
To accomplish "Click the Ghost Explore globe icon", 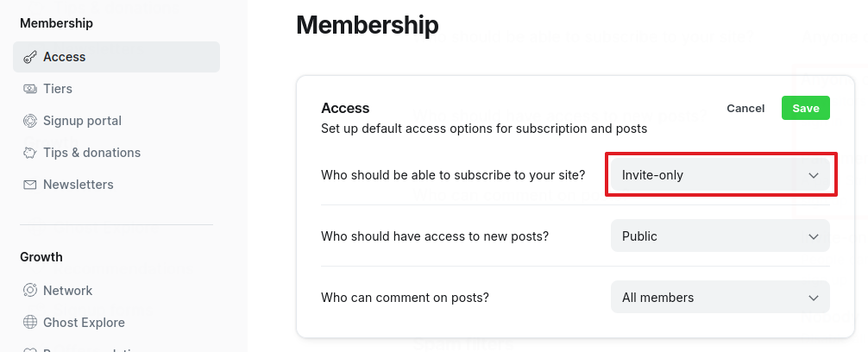I will pyautogui.click(x=30, y=323).
